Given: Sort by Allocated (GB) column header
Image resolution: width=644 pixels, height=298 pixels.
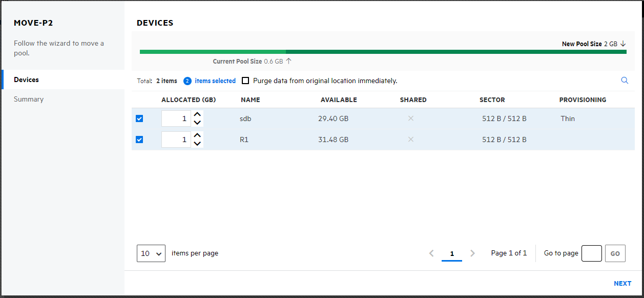Looking at the screenshot, I should pyautogui.click(x=189, y=100).
